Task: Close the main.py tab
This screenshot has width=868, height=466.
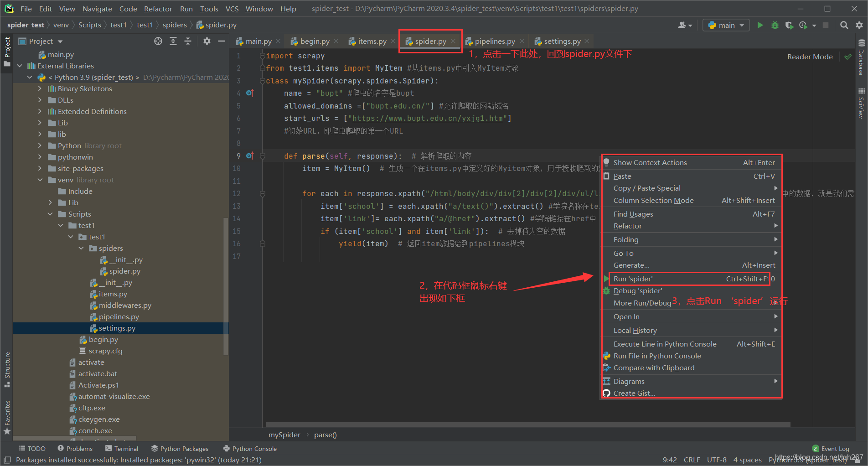Action: [x=278, y=41]
